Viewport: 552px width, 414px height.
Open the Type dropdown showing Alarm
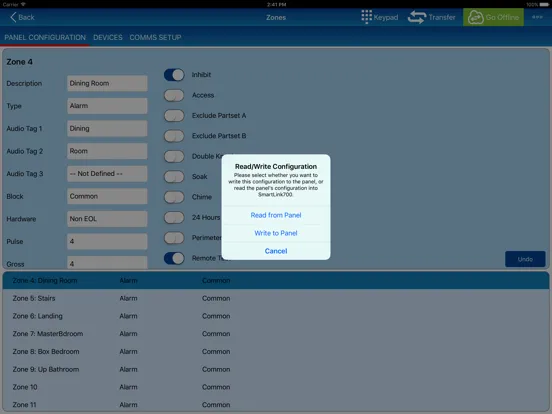pyautogui.click(x=107, y=106)
